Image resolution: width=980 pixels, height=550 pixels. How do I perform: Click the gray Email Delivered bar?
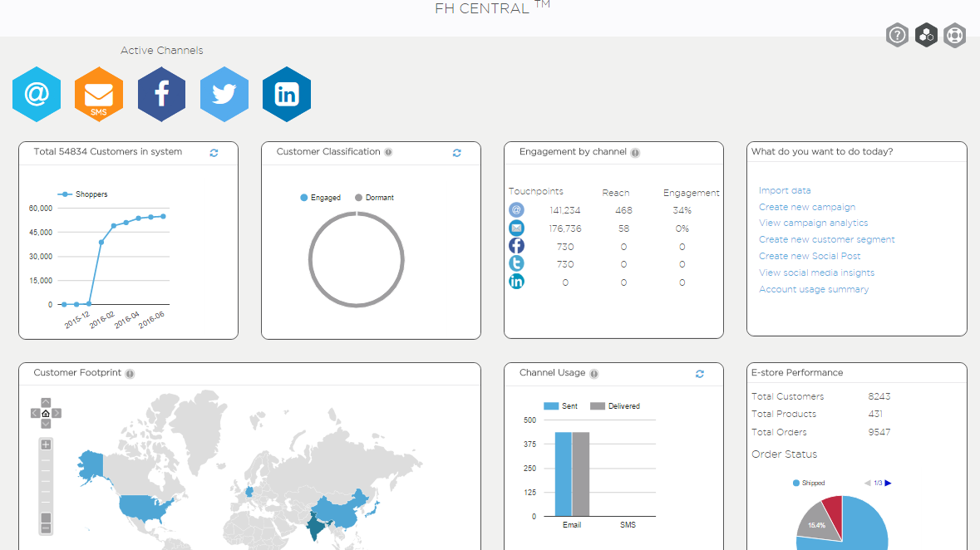pyautogui.click(x=581, y=474)
